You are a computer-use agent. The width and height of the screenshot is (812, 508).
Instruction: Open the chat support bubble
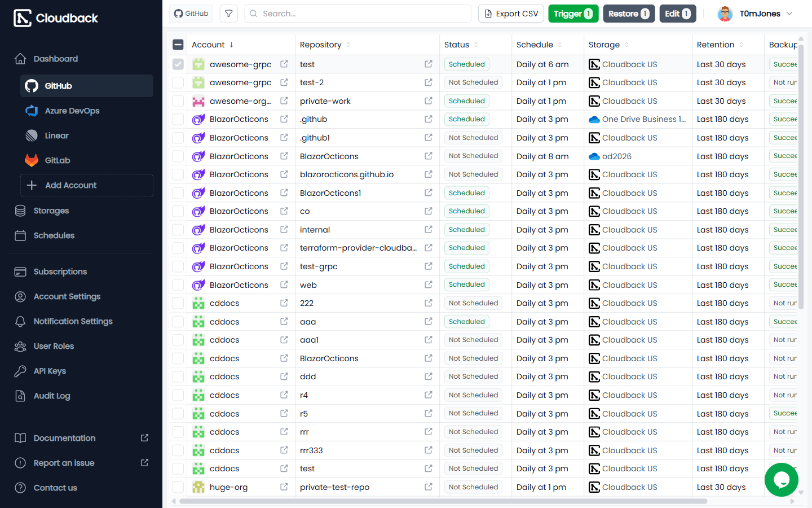pos(781,479)
